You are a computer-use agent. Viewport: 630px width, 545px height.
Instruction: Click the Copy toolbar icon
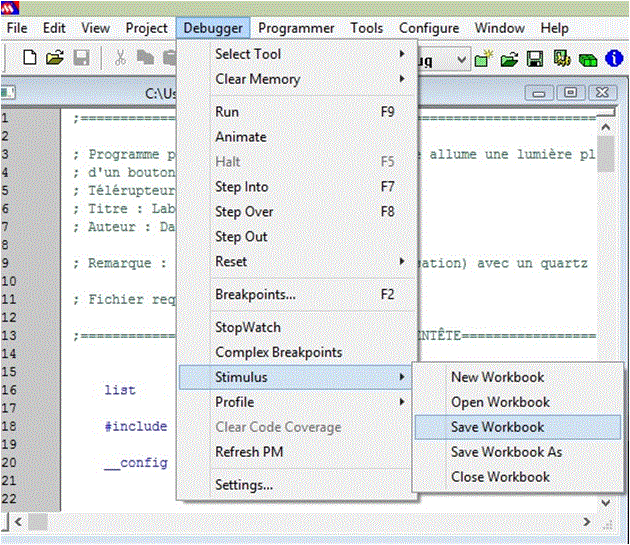[x=145, y=57]
